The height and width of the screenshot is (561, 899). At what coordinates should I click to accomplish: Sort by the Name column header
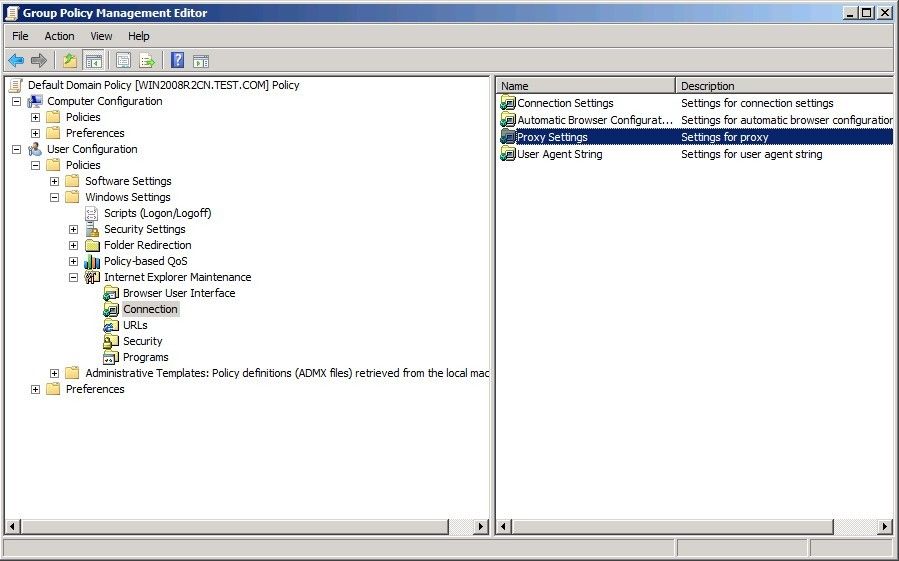pos(585,85)
